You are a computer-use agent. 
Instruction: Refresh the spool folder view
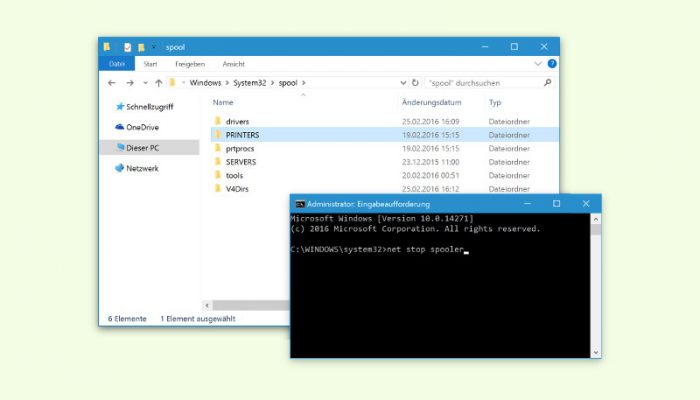point(415,83)
